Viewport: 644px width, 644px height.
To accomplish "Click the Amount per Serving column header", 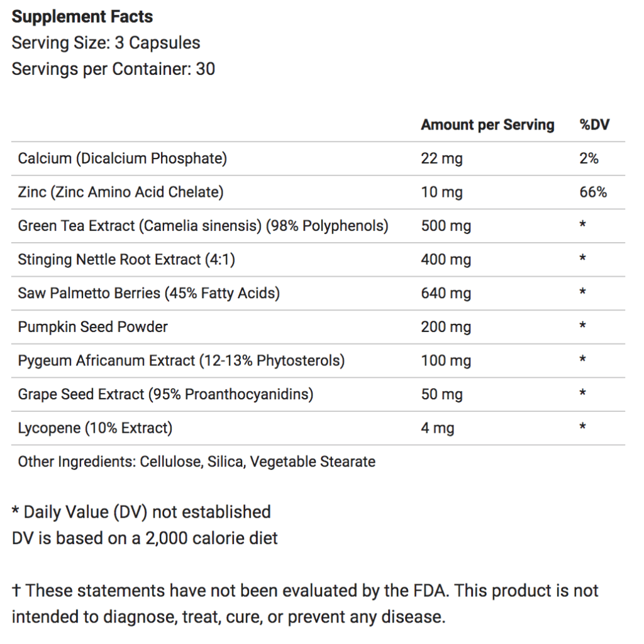I will [487, 125].
